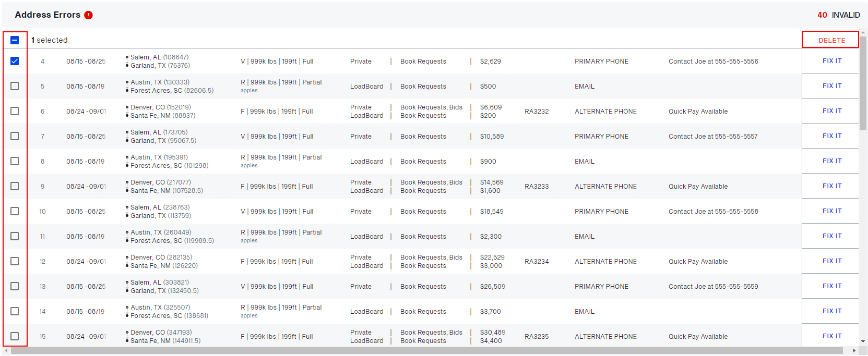Click FIX IT for row 6
This screenshot has height=356, width=868.
click(x=832, y=111)
